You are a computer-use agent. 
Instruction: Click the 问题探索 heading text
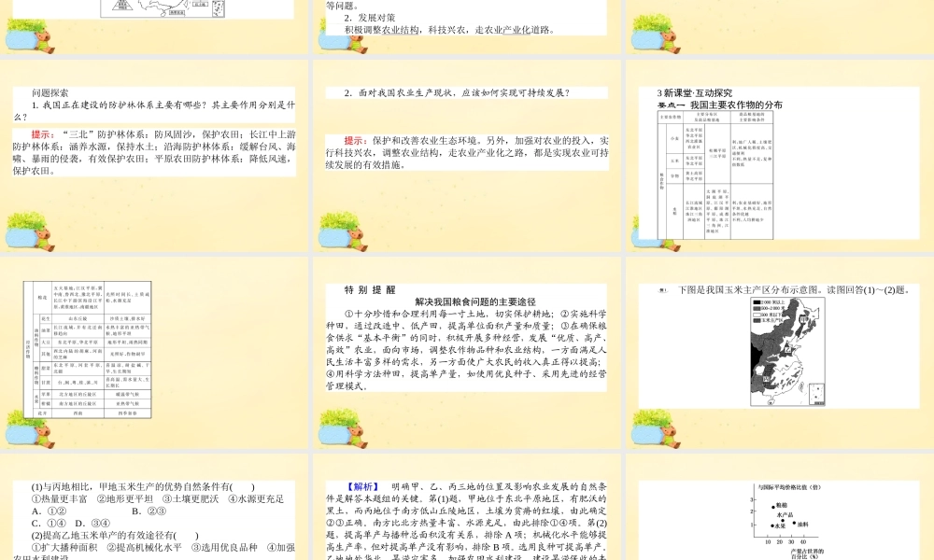[50, 92]
